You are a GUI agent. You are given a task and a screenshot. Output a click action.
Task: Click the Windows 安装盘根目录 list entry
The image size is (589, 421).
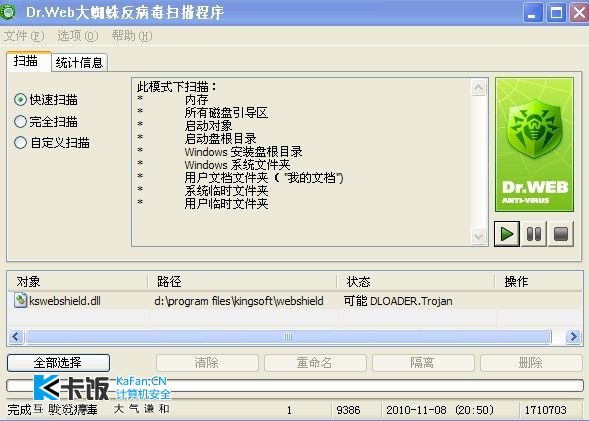pos(243,152)
